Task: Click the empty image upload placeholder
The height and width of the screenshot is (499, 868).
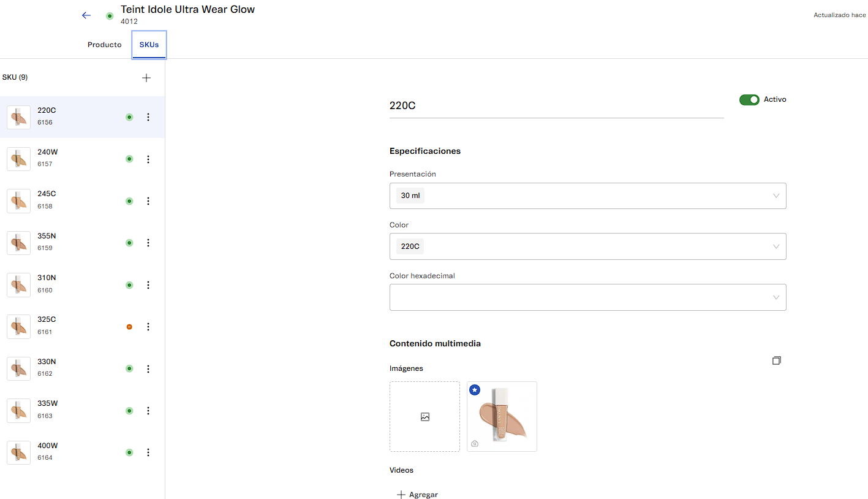Action: [425, 417]
